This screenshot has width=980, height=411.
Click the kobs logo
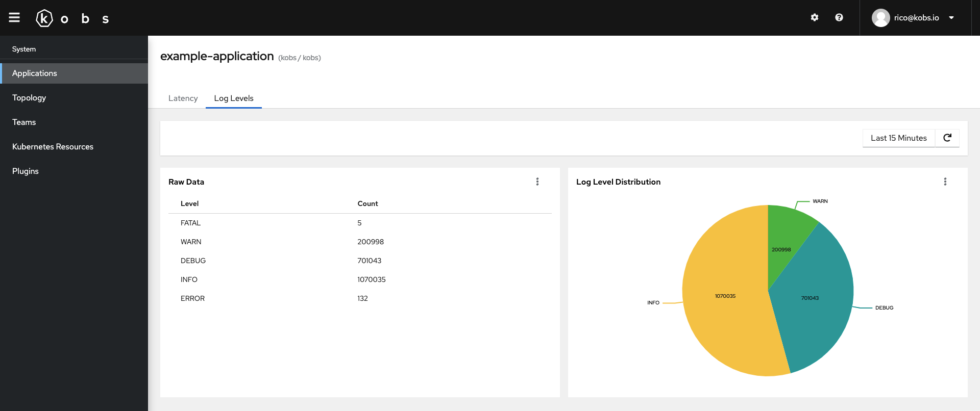pos(72,18)
